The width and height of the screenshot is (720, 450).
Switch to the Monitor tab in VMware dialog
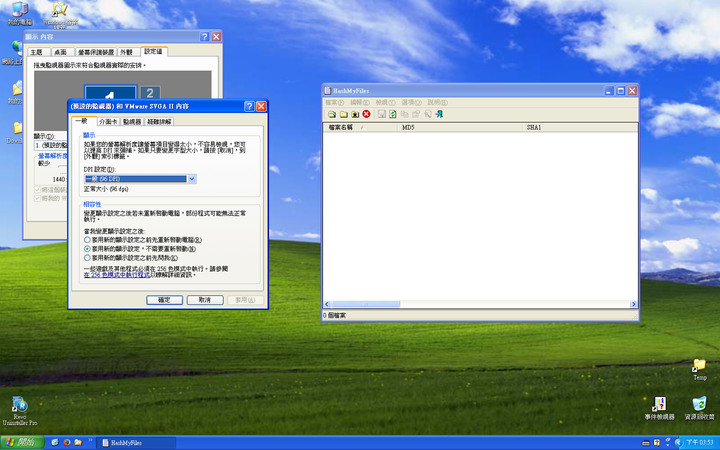[132, 122]
